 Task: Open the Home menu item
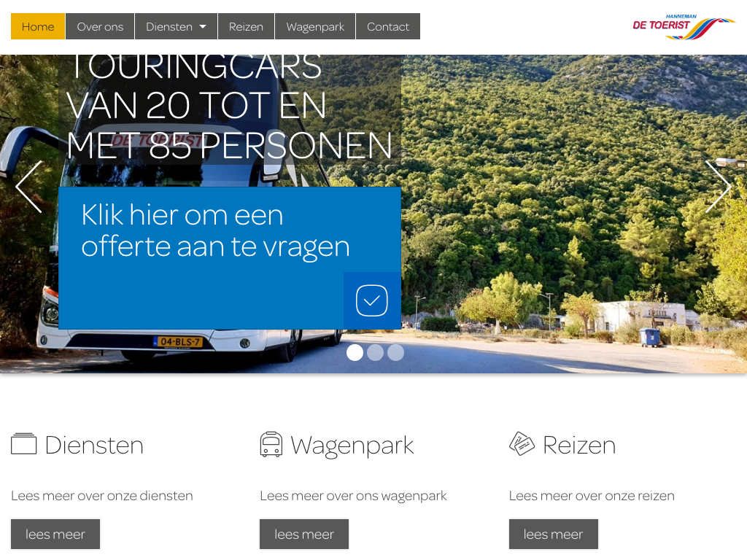pos(38,27)
